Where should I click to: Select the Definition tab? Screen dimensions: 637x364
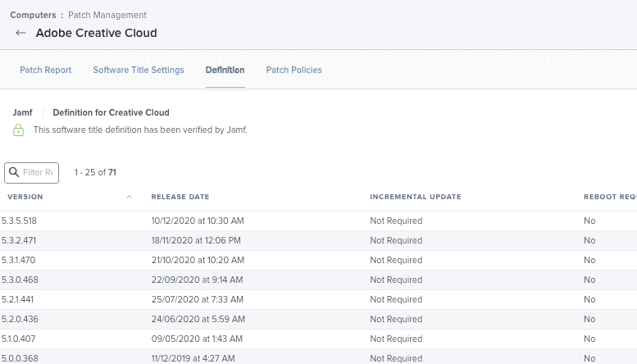(225, 70)
